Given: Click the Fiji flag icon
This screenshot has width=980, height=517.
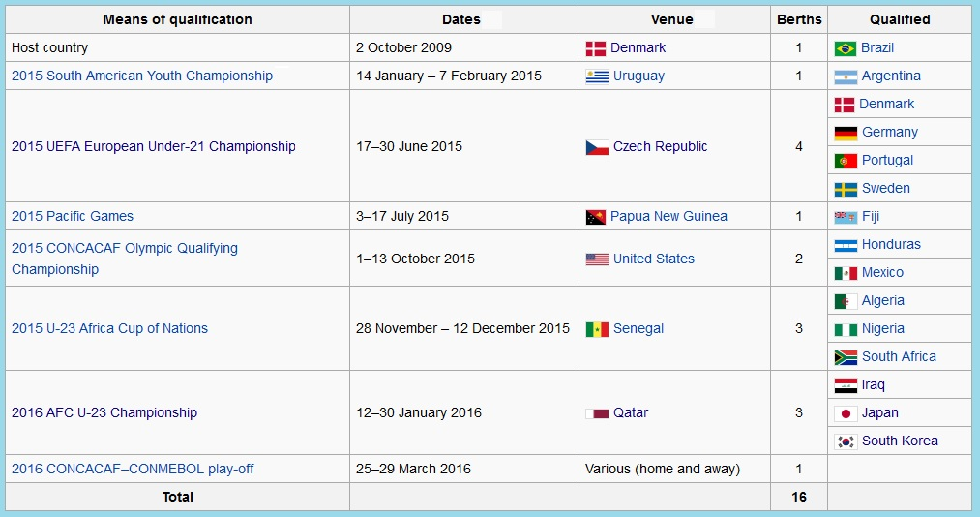Looking at the screenshot, I should [846, 218].
